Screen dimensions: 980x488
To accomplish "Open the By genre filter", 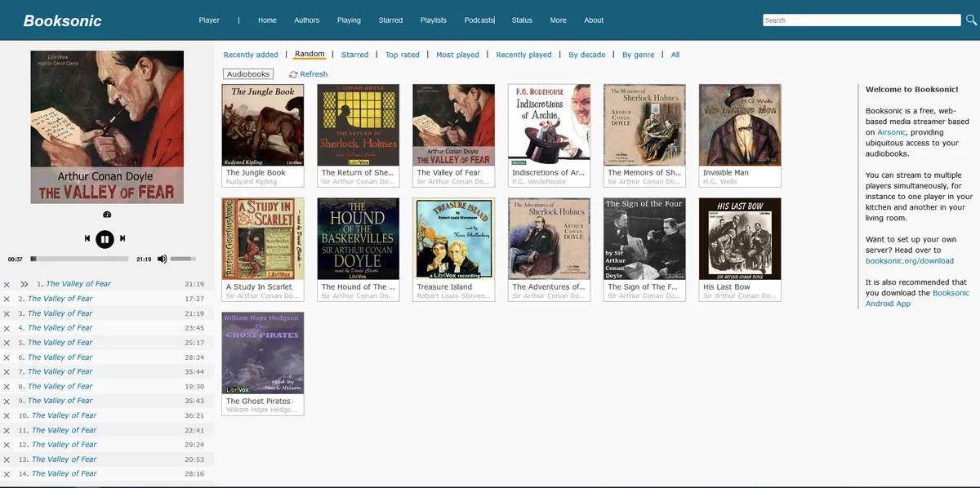I will tap(638, 54).
